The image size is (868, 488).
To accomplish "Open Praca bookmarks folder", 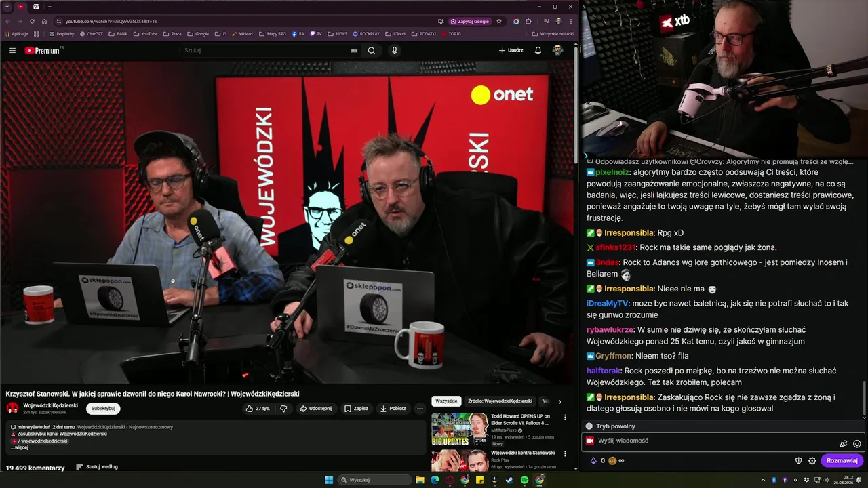I will pos(172,33).
